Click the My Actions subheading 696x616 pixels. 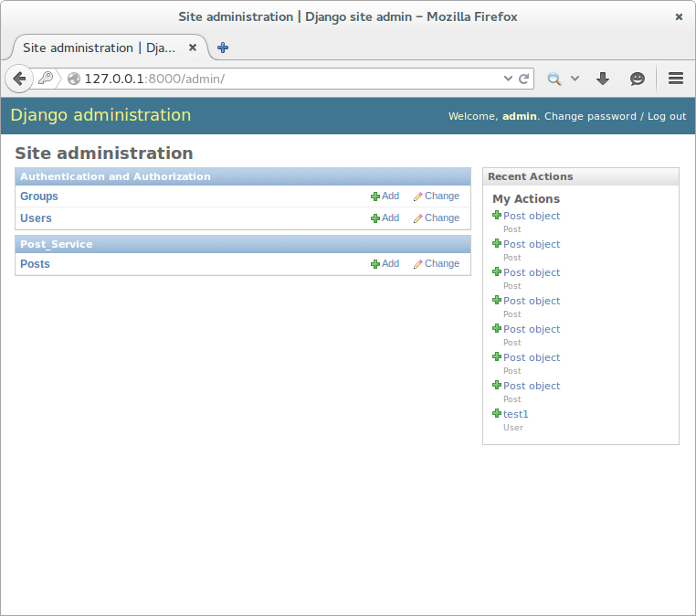(x=526, y=198)
